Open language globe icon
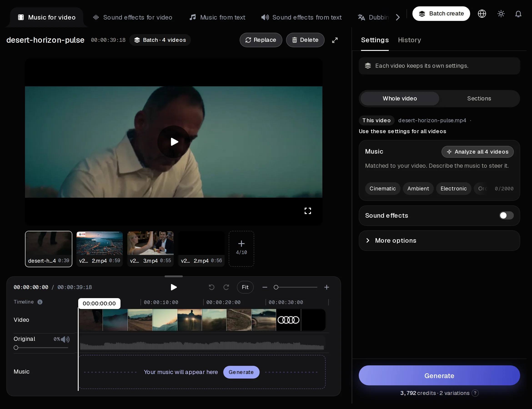Viewport: 532px width, 409px height. 482,14
